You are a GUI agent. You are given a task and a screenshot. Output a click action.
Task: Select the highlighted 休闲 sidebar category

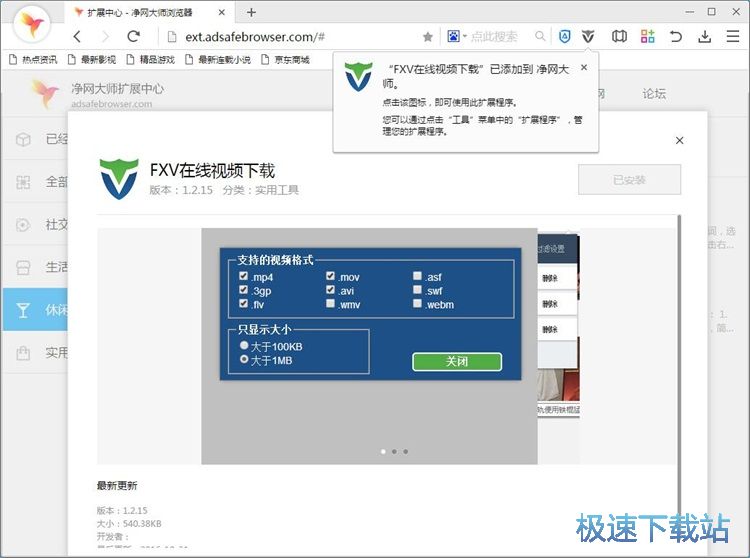point(36,309)
